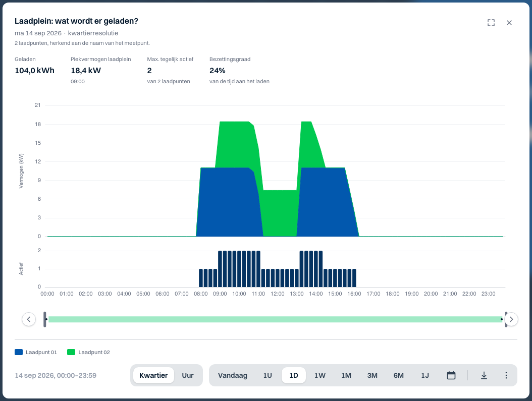This screenshot has width=532, height=401.
Task: Click the 'ma 14 sep 2026 · kwartierresolutie' subtitle
Action: pos(67,33)
